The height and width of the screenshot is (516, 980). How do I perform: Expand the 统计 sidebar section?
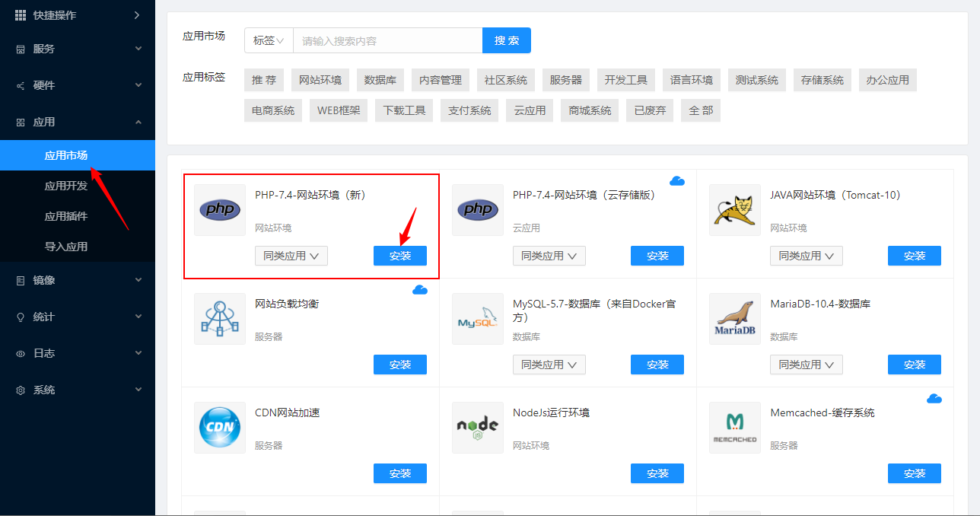tap(138, 317)
